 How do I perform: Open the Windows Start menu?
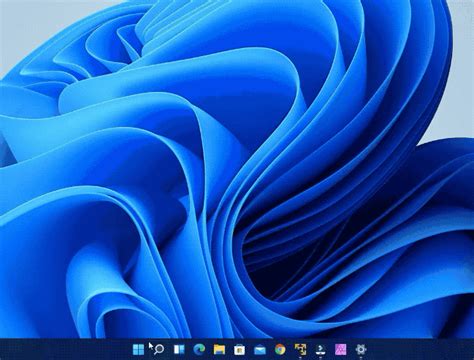click(x=138, y=349)
